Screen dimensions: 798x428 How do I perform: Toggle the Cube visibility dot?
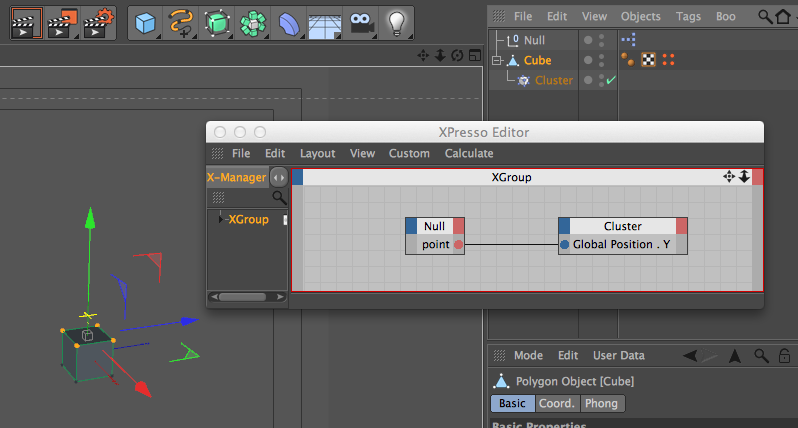[588, 60]
